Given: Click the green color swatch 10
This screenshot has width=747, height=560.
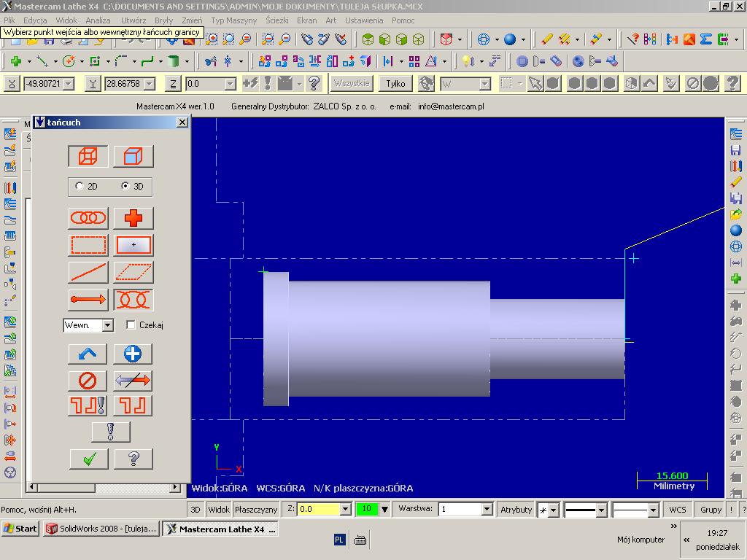Looking at the screenshot, I should pyautogui.click(x=366, y=509).
